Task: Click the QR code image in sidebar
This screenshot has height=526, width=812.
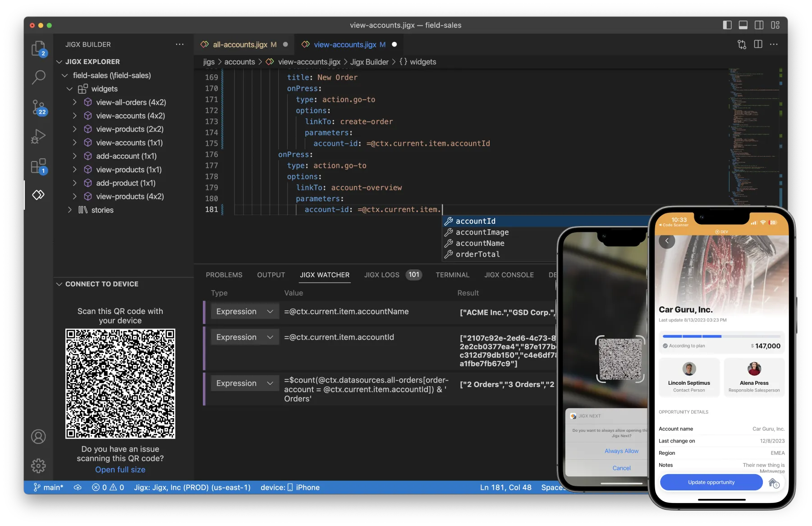Action: point(120,383)
